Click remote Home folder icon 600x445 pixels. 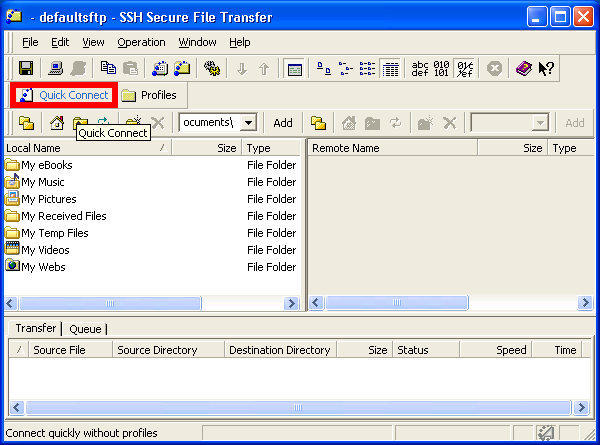(349, 123)
